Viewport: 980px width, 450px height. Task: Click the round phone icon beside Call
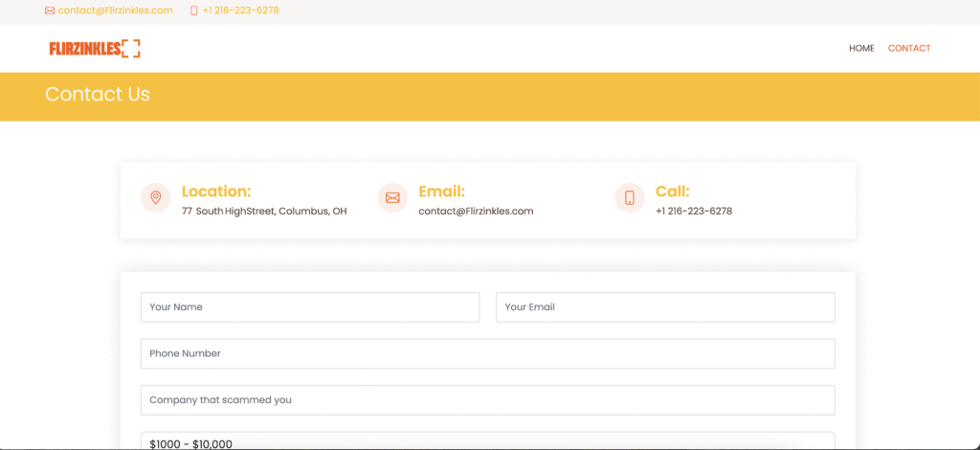(630, 198)
